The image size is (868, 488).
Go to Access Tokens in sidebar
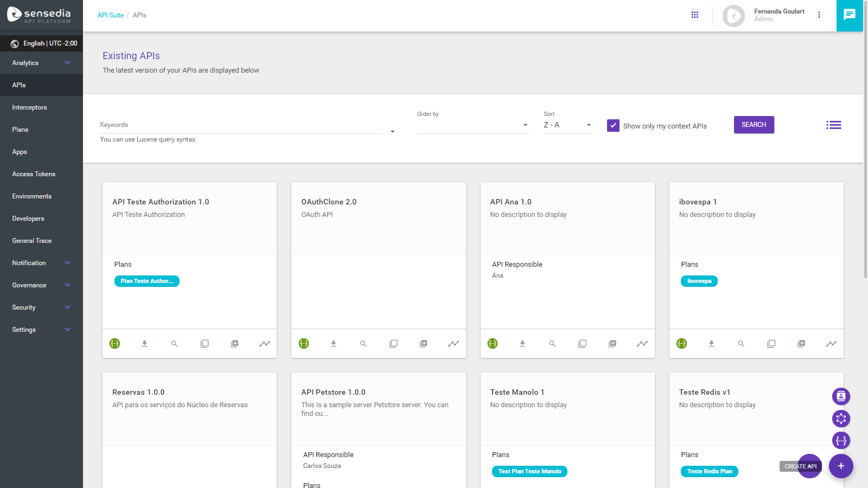tap(34, 174)
